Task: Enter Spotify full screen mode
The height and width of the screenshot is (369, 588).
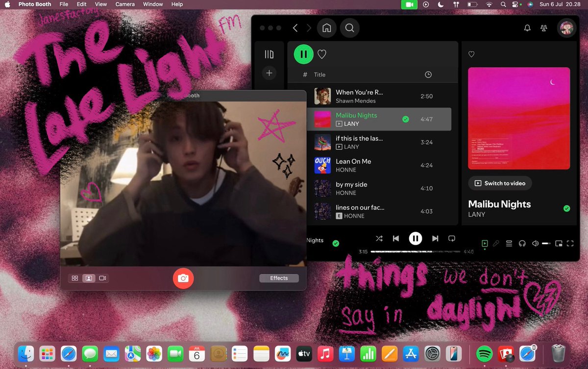Action: [570, 243]
